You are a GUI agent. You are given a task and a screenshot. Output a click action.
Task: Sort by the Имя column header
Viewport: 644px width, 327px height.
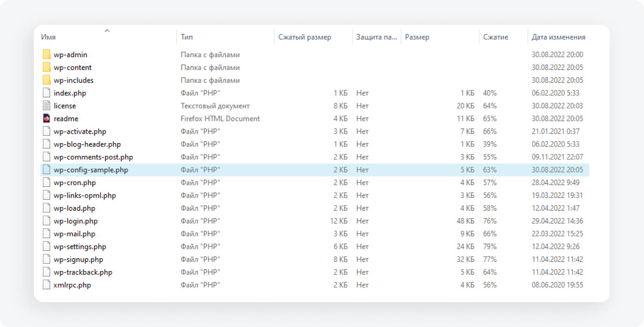tap(49, 37)
